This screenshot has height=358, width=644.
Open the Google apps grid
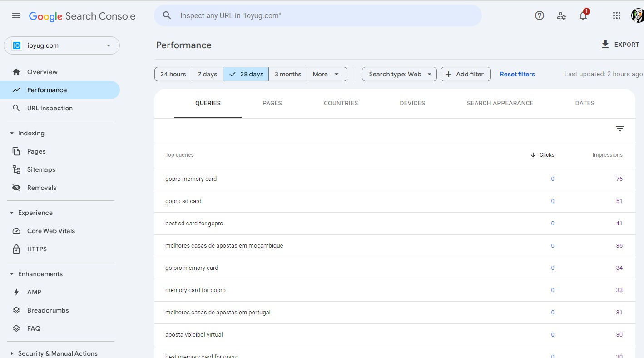pyautogui.click(x=616, y=15)
